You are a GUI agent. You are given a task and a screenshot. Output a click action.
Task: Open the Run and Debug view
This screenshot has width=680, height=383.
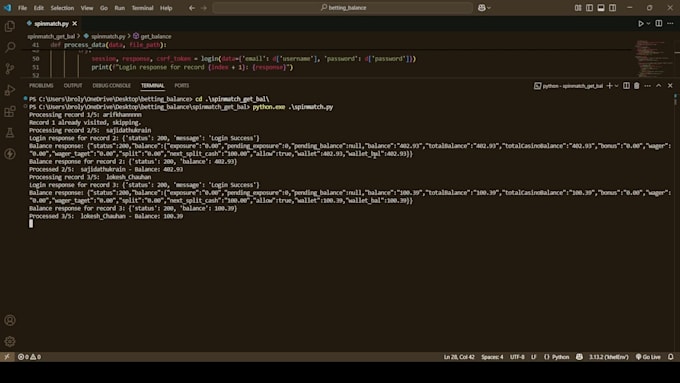click(10, 90)
